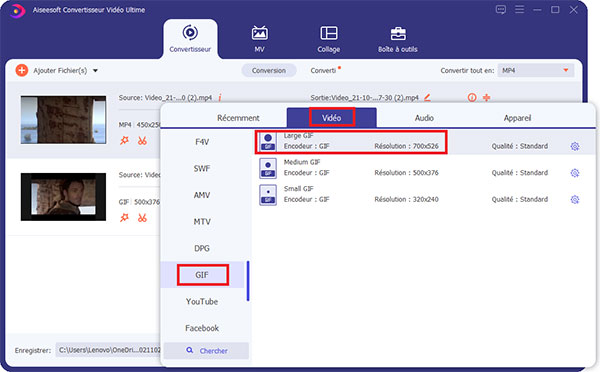The height and width of the screenshot is (372, 600).
Task: Select the second video thumbnail with the man
Action: pos(64,197)
